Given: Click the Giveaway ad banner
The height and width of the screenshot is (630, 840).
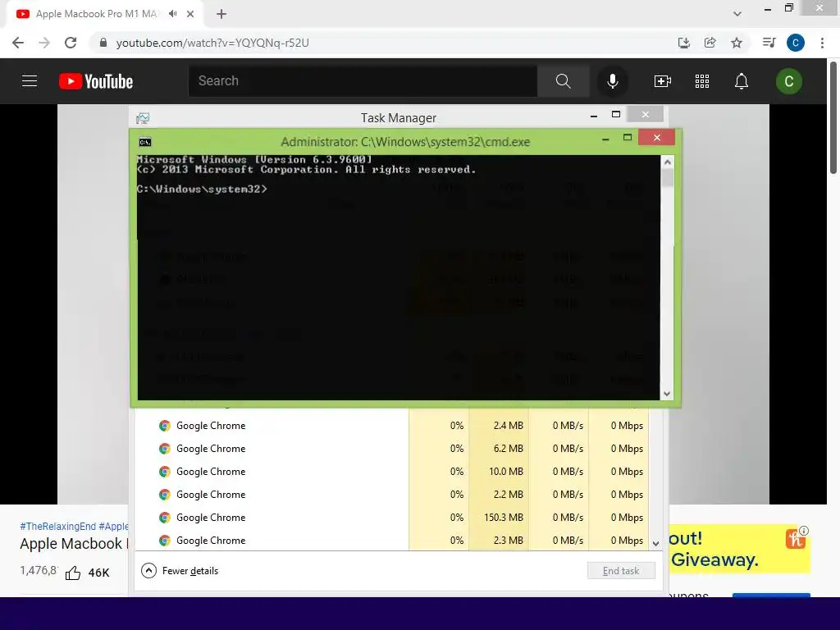Looking at the screenshot, I should point(739,549).
